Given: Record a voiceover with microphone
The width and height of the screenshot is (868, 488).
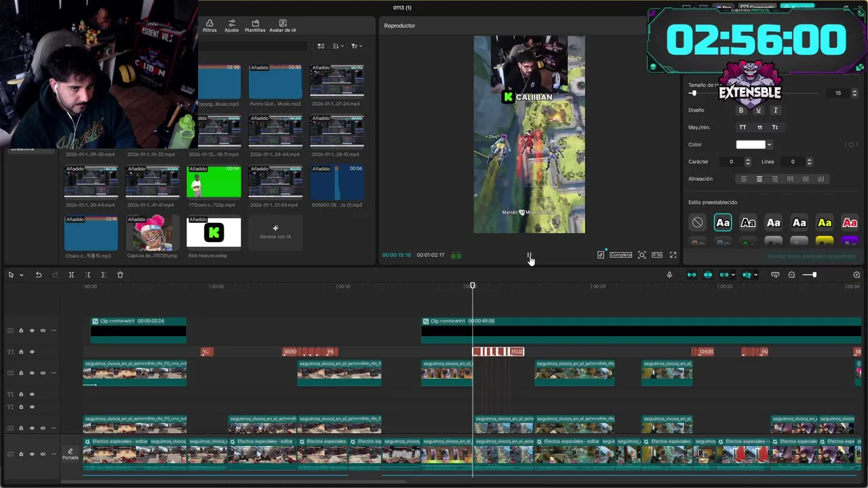Looking at the screenshot, I should pos(669,274).
